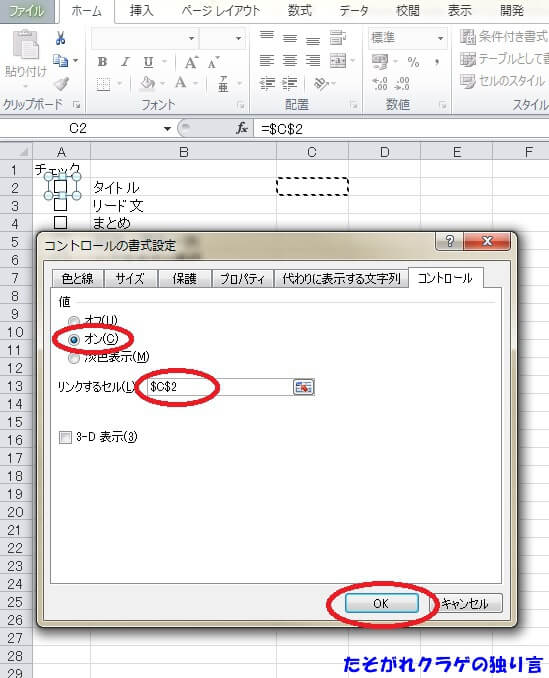This screenshot has height=678, width=549.
Task: Select the オン(C) radio button
Action: [74, 339]
